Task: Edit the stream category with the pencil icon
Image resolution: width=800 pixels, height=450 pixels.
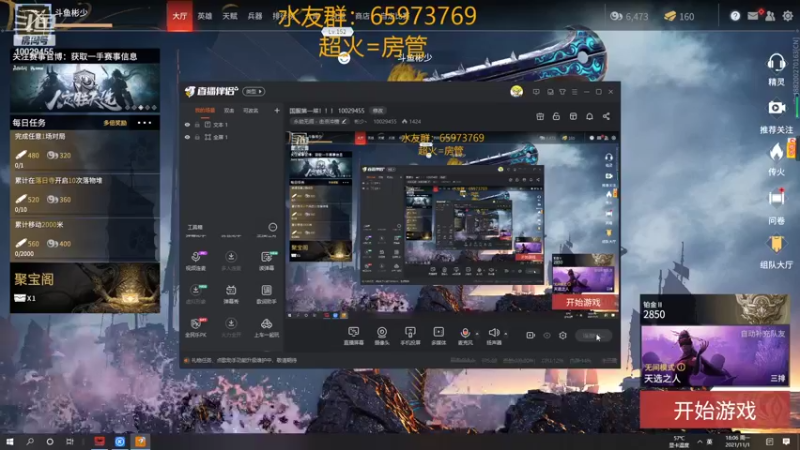Action: 344,121
